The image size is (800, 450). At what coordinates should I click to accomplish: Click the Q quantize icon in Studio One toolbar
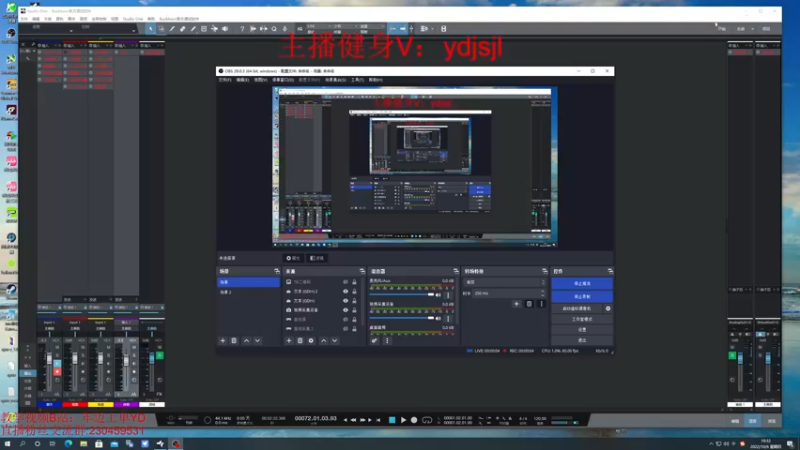tap(274, 29)
